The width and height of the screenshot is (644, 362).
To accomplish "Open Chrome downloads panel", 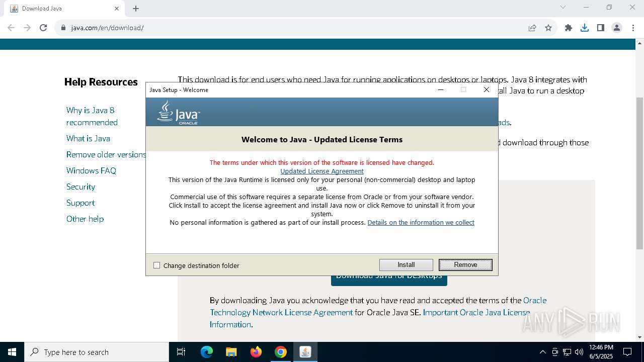I will pos(585,28).
